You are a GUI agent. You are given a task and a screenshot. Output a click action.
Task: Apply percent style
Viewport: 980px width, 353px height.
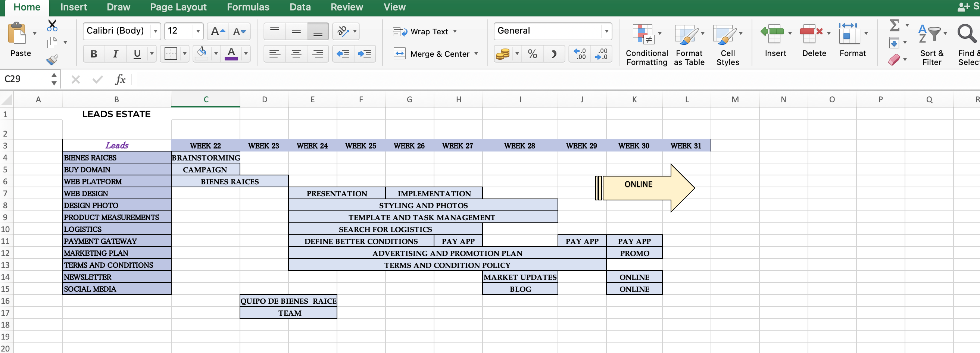pyautogui.click(x=532, y=54)
